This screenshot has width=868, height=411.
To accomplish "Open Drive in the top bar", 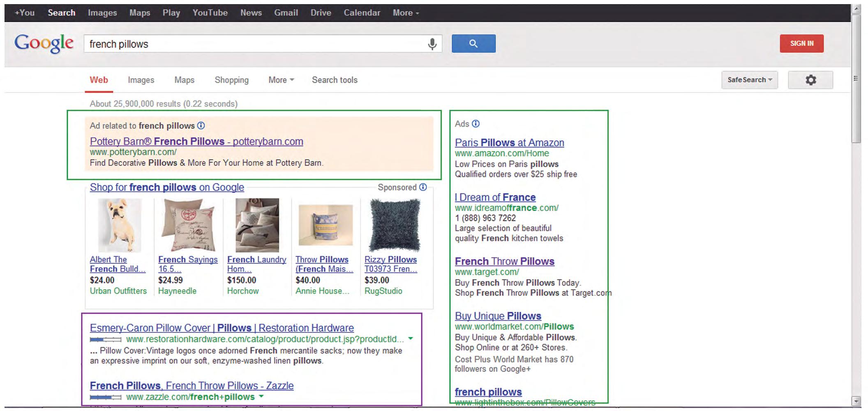I will click(321, 13).
